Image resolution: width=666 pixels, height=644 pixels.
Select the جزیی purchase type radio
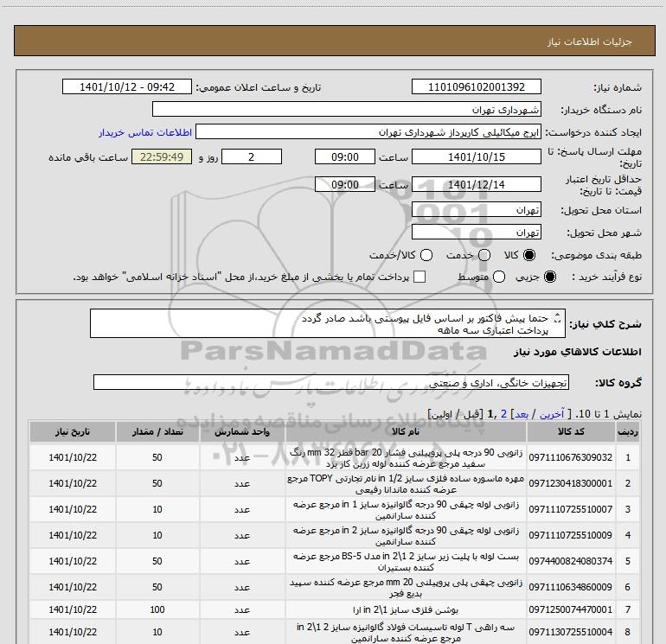tap(550, 277)
